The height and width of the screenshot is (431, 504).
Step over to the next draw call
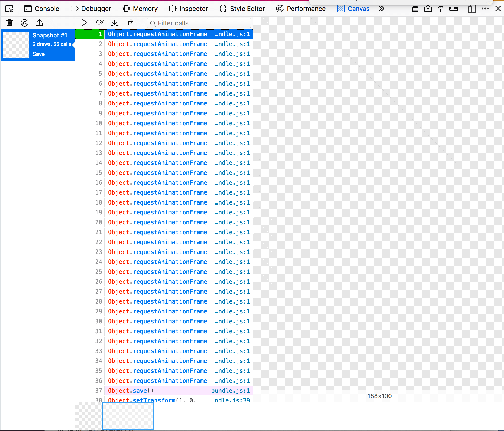[99, 22]
